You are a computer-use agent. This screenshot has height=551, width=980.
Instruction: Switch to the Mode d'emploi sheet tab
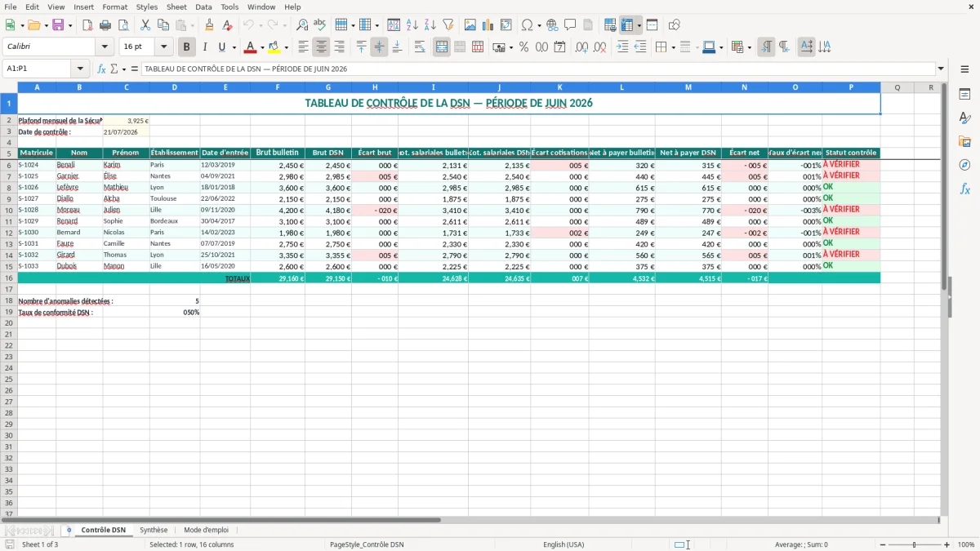tap(206, 530)
